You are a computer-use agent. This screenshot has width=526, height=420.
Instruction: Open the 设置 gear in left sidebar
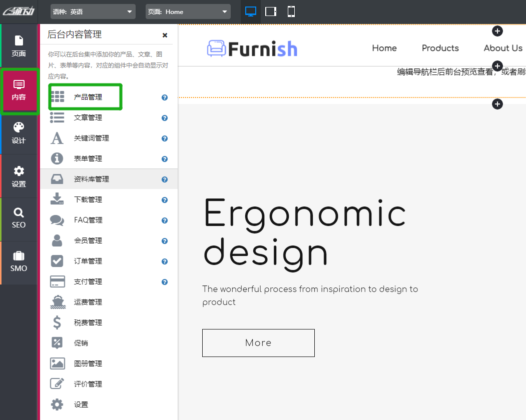pyautogui.click(x=19, y=176)
